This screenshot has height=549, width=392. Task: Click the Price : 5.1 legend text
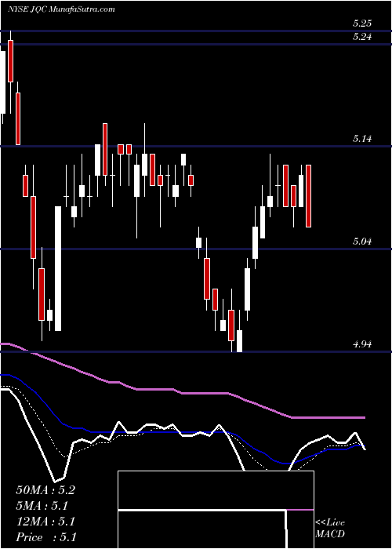(x=46, y=537)
